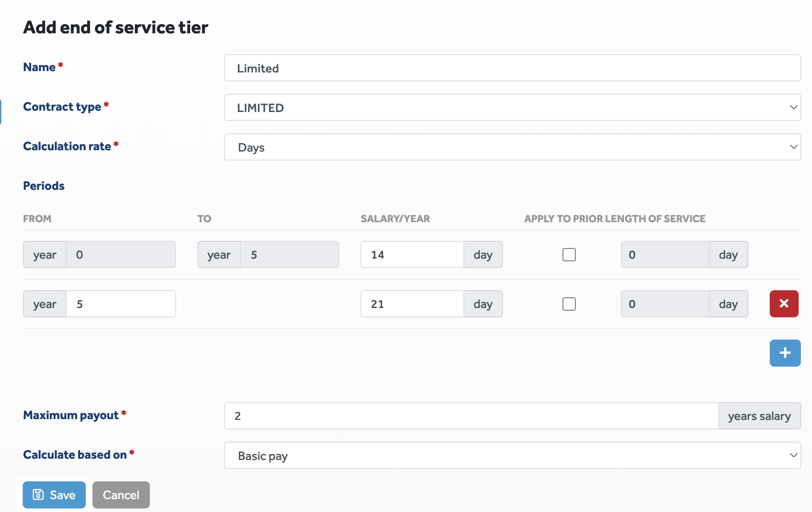The image size is (812, 512).
Task: Click the To year field with value 5
Action: pyautogui.click(x=289, y=255)
